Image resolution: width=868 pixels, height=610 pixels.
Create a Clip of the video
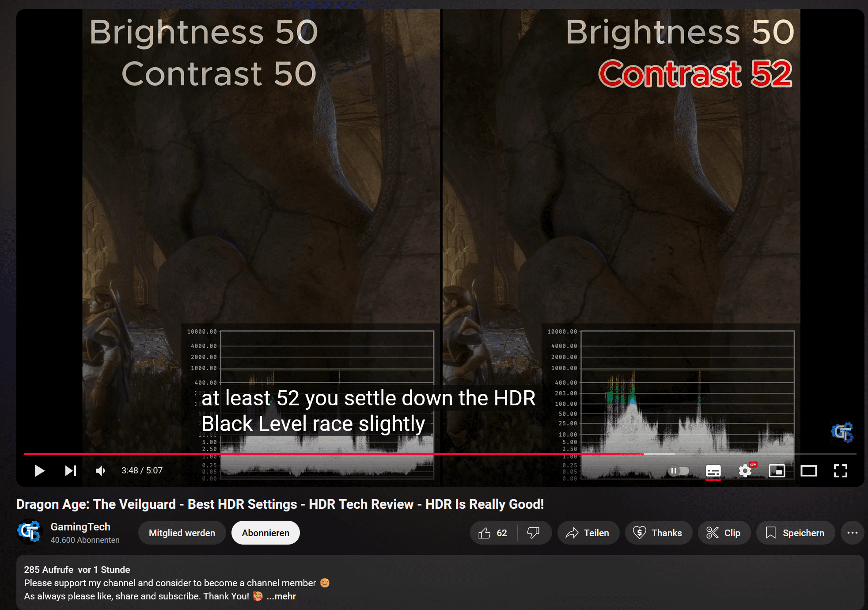[724, 533]
